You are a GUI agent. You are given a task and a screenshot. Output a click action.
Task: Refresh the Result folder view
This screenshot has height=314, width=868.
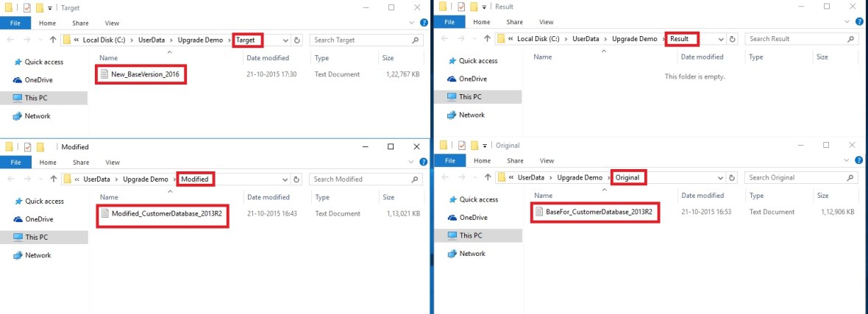730,39
